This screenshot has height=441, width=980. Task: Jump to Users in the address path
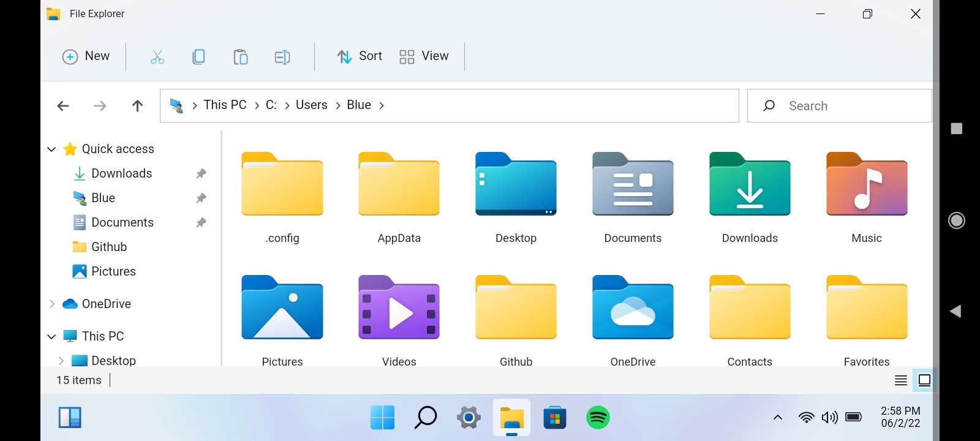(311, 105)
